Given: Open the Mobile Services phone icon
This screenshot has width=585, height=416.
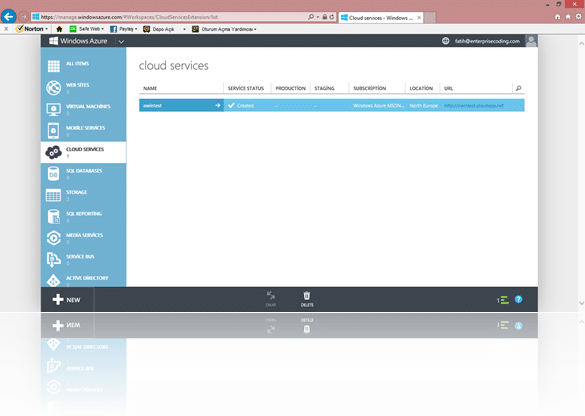Looking at the screenshot, I should pos(53,131).
